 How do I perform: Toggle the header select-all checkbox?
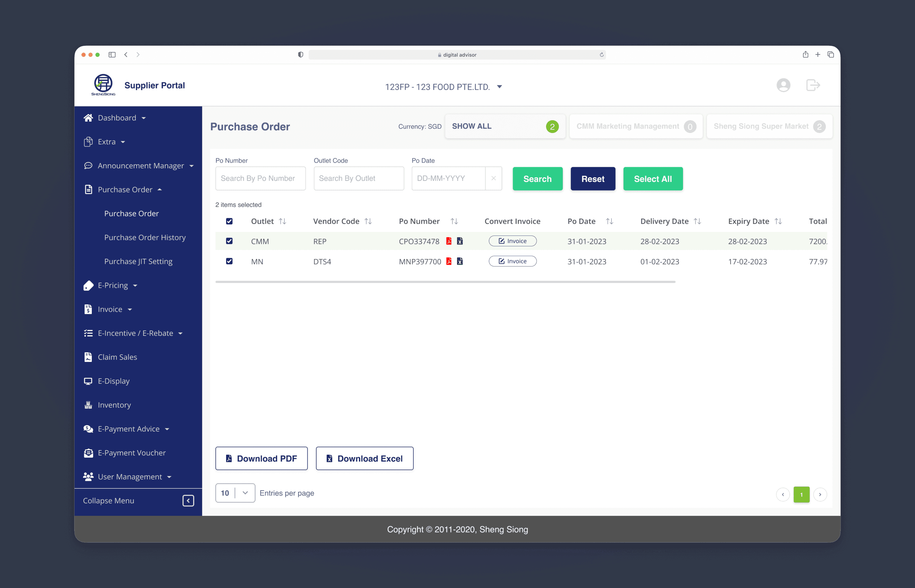click(229, 221)
